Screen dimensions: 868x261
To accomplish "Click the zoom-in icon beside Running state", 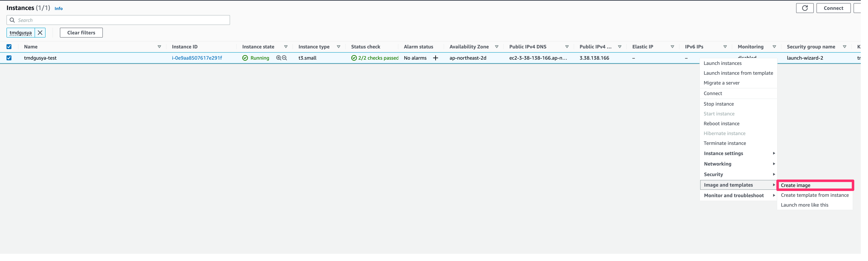I will pos(278,58).
